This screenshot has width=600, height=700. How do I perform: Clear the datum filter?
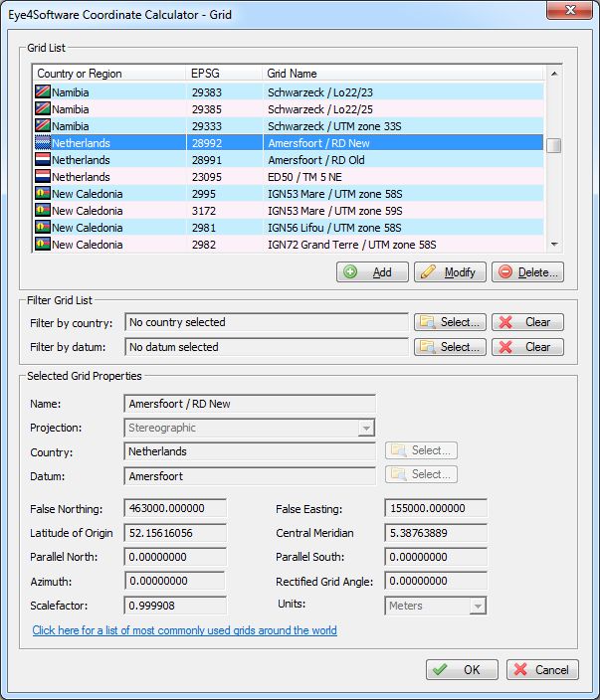point(527,347)
